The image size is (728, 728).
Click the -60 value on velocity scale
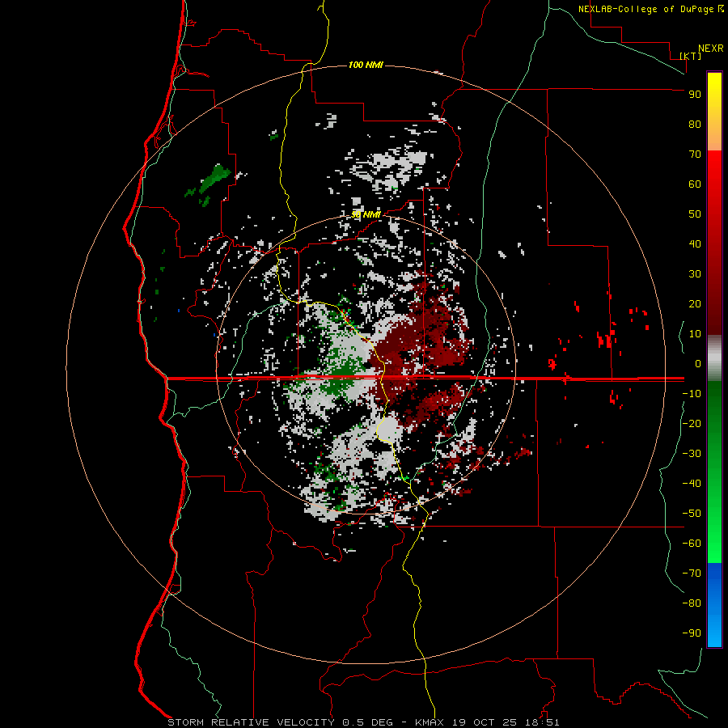pyautogui.click(x=692, y=544)
